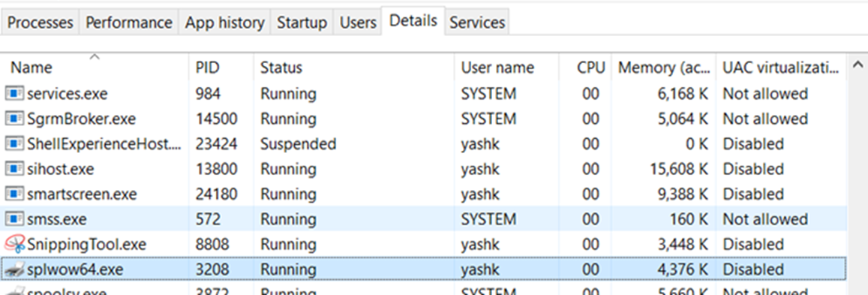Click the sihost.exe process icon

(x=14, y=169)
